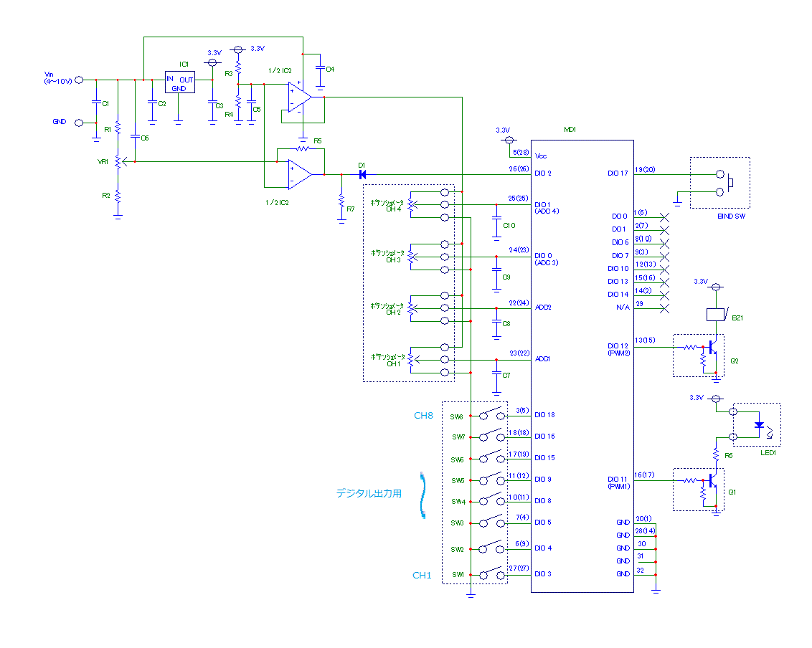Toggle the SW5 switch symbol
812x648 pixels.
click(x=491, y=480)
